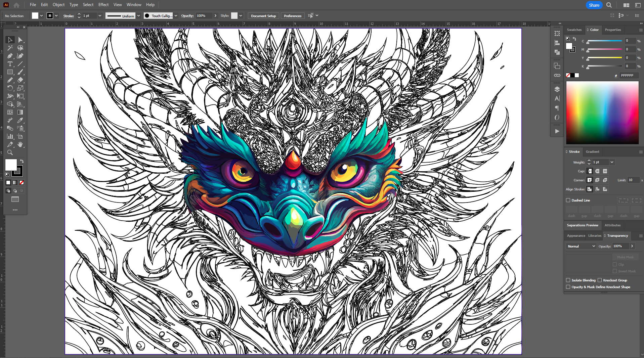644x358 pixels.
Task: Click the Document Setup button
Action: pos(263,16)
